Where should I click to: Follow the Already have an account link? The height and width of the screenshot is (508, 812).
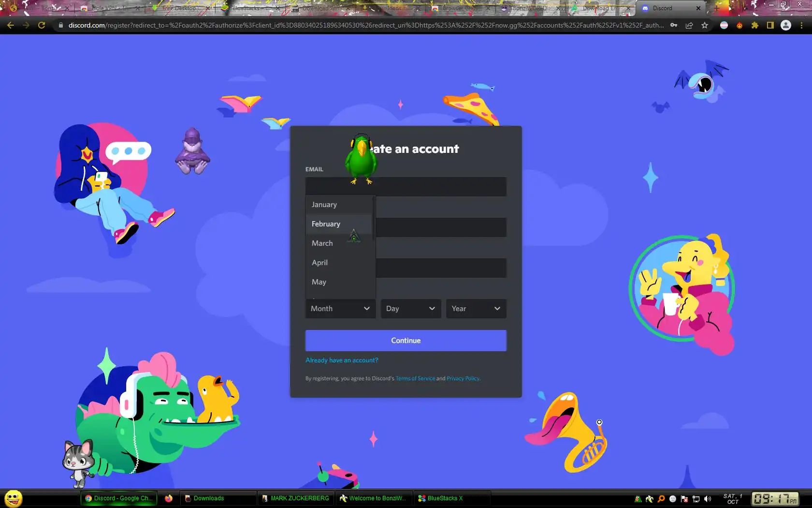(x=342, y=360)
